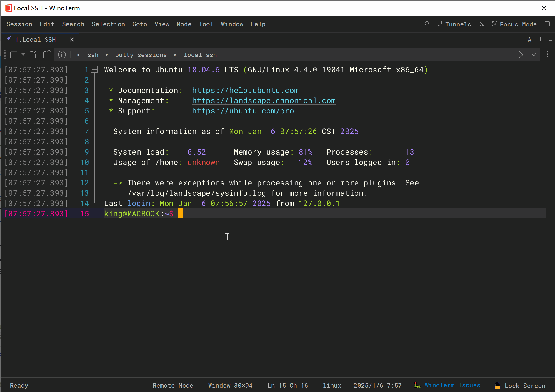Viewport: 555px width, 392px height.
Task: Expand the path bar chevron-down dropdown
Action: click(534, 55)
